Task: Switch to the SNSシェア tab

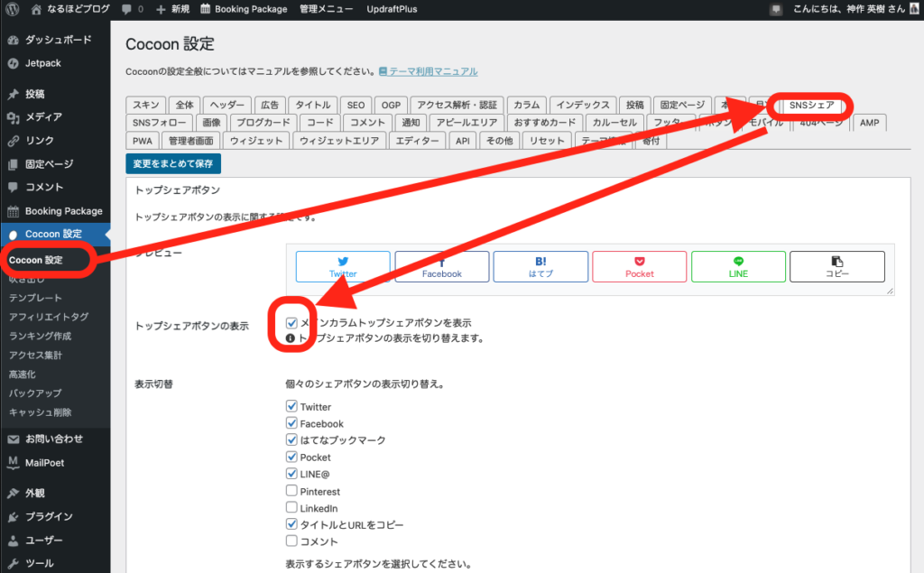Action: tap(811, 105)
